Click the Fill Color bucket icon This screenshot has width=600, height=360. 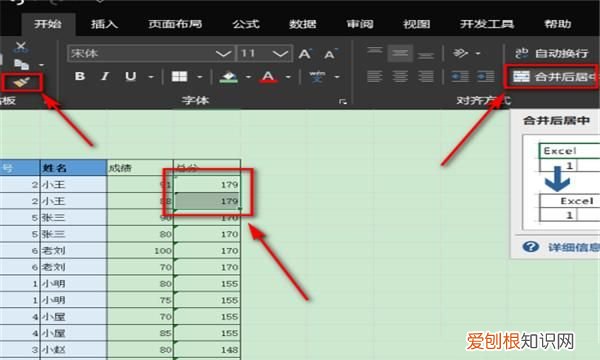click(x=228, y=77)
